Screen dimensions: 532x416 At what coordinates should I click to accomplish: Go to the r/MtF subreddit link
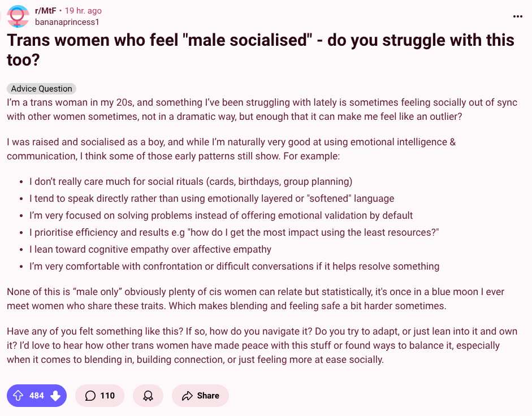point(45,11)
